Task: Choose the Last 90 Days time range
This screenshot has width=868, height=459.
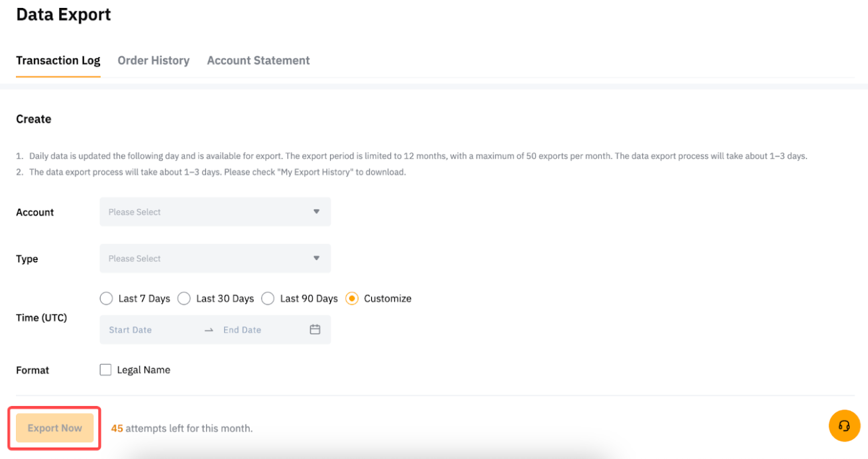Action: (x=268, y=298)
